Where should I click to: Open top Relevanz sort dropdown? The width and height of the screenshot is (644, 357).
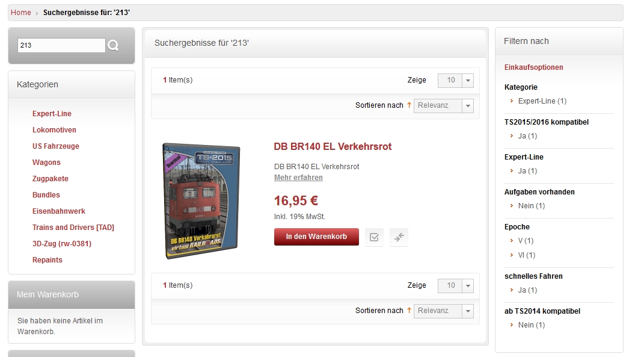(444, 106)
